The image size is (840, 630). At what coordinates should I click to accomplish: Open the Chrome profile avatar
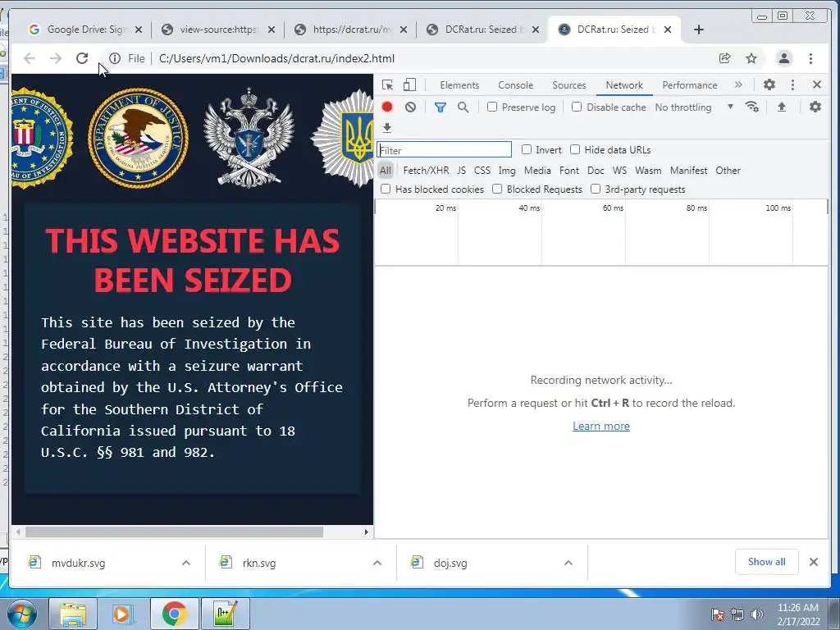coord(784,58)
